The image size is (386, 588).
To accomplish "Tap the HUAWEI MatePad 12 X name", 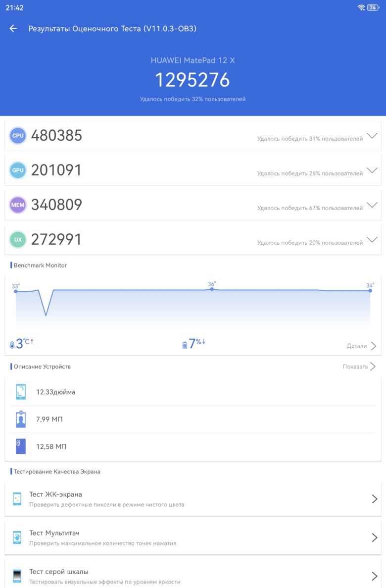I will [193, 60].
